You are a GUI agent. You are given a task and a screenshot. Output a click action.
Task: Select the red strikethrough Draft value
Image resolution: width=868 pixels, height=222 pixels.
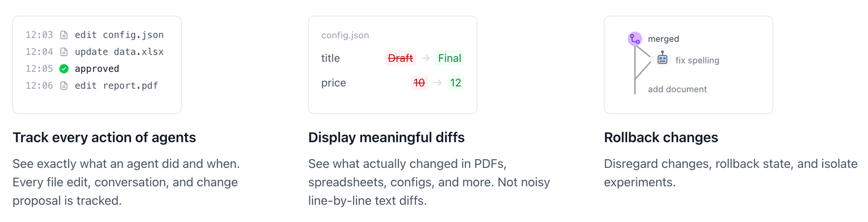point(400,58)
